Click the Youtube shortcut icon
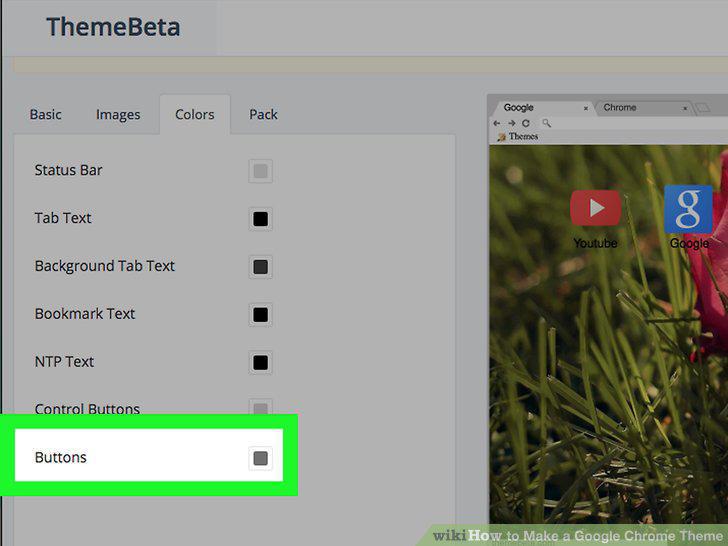 [x=595, y=208]
